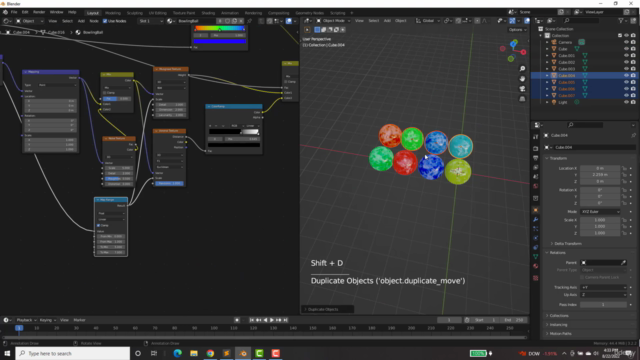Open the viewport Options dropdown
This screenshot has height=360, width=640.
517,30
